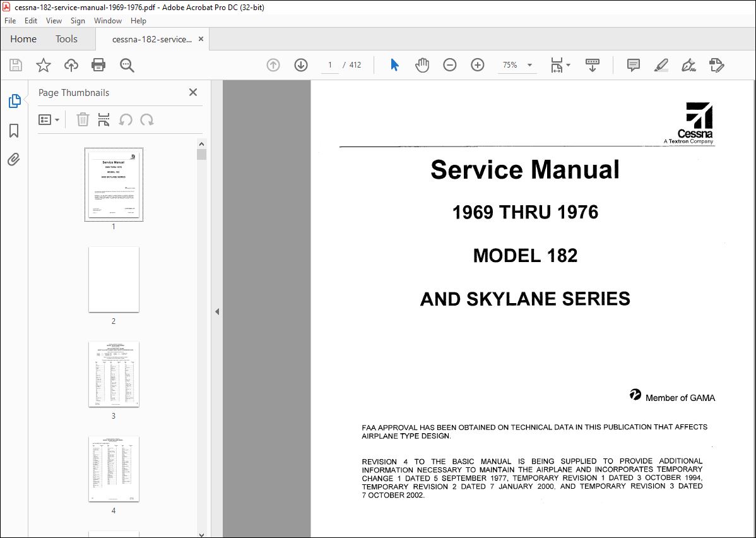Click the '1969 THRU 1976' text
The width and height of the screenshot is (756, 538).
525,212
